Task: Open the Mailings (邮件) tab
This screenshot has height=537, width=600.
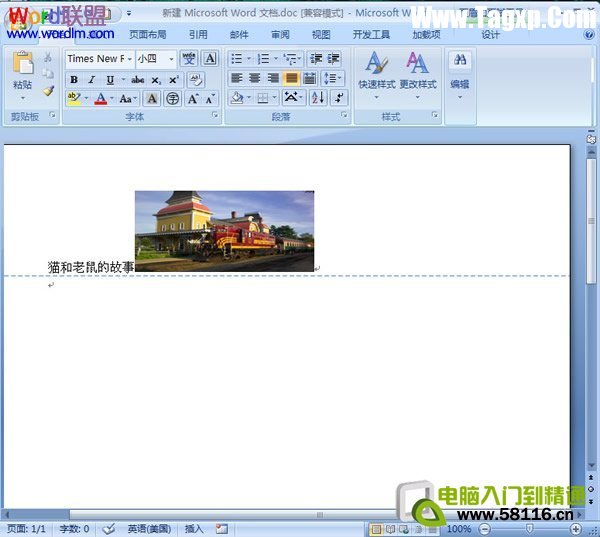Action: [x=239, y=35]
